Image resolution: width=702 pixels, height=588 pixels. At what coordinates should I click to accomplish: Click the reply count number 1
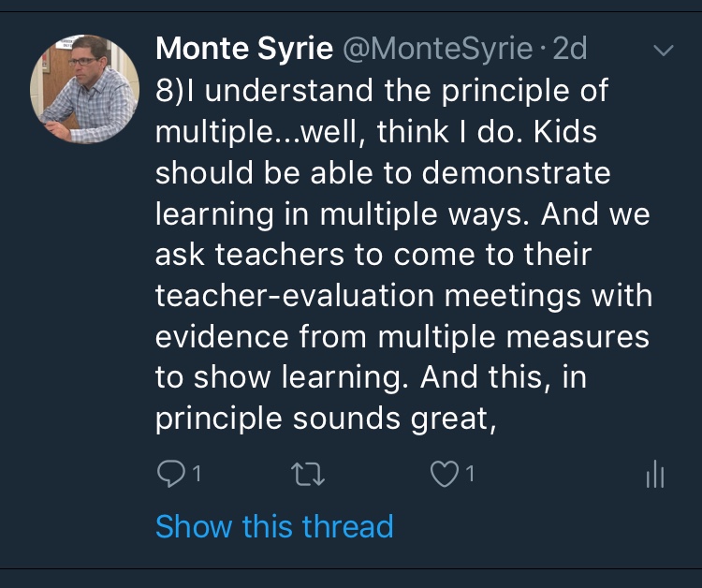(197, 476)
